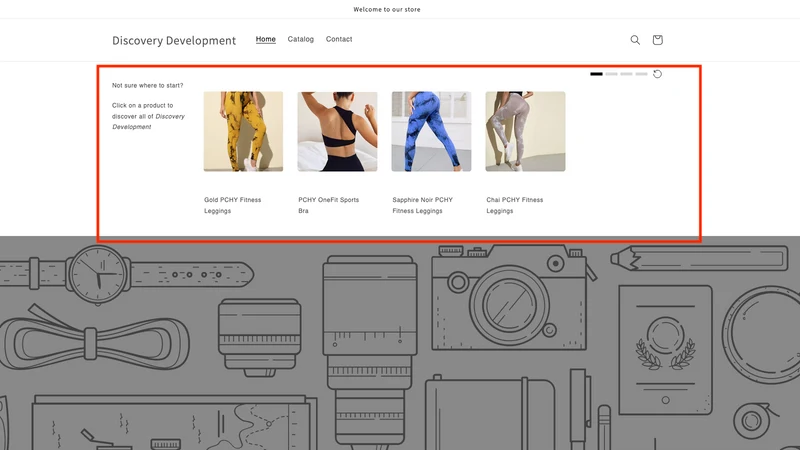Open the PCHY OneFit Sports Bra image

coord(337,132)
